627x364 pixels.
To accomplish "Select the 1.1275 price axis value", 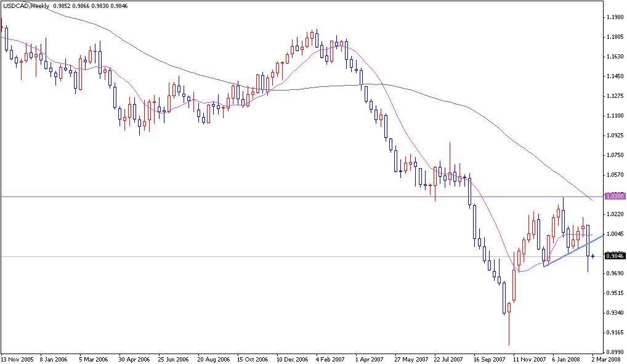I will [615, 95].
